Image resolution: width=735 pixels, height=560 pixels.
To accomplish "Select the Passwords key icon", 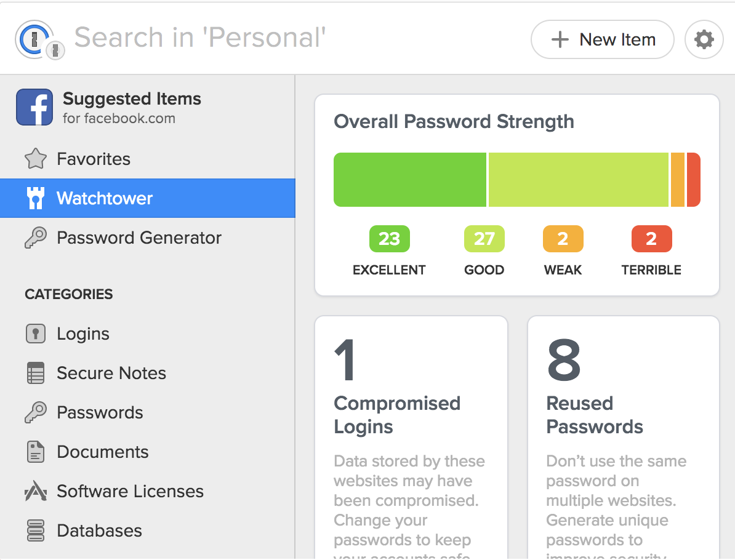I will [35, 412].
